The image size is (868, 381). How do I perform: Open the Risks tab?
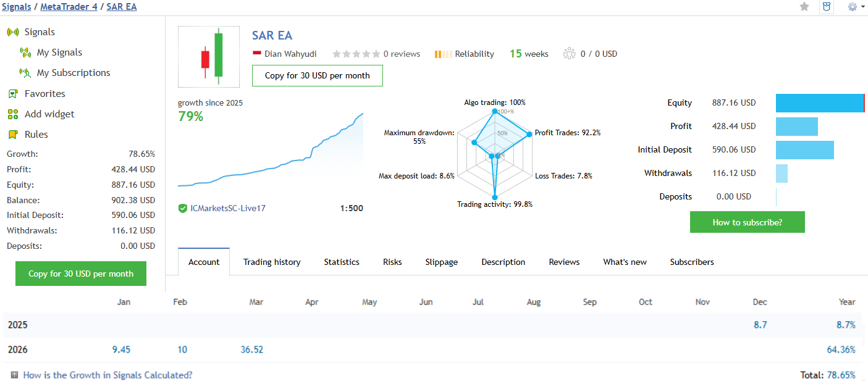tap(392, 262)
